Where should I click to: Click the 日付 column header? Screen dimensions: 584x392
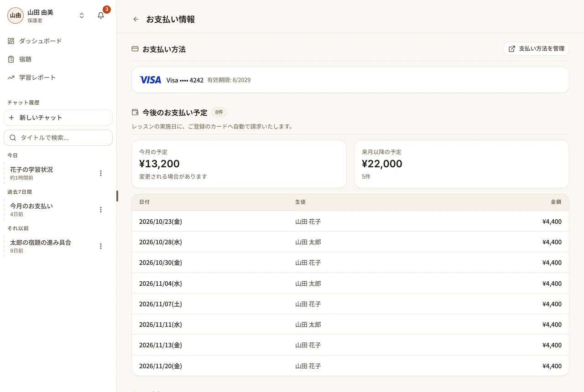[144, 202]
